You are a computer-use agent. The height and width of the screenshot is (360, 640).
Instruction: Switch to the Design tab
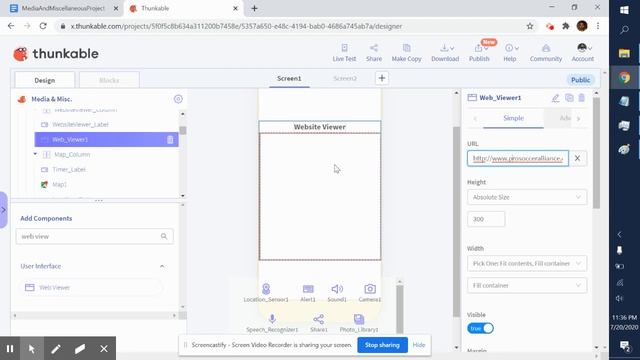(44, 80)
